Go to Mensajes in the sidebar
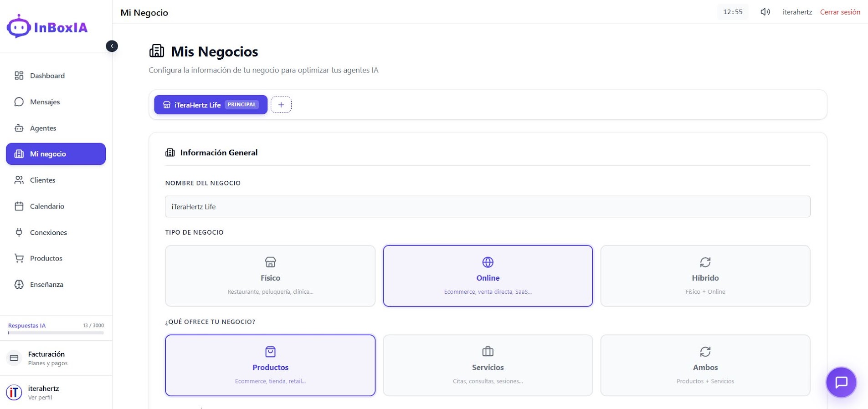This screenshot has width=868, height=409. (45, 102)
